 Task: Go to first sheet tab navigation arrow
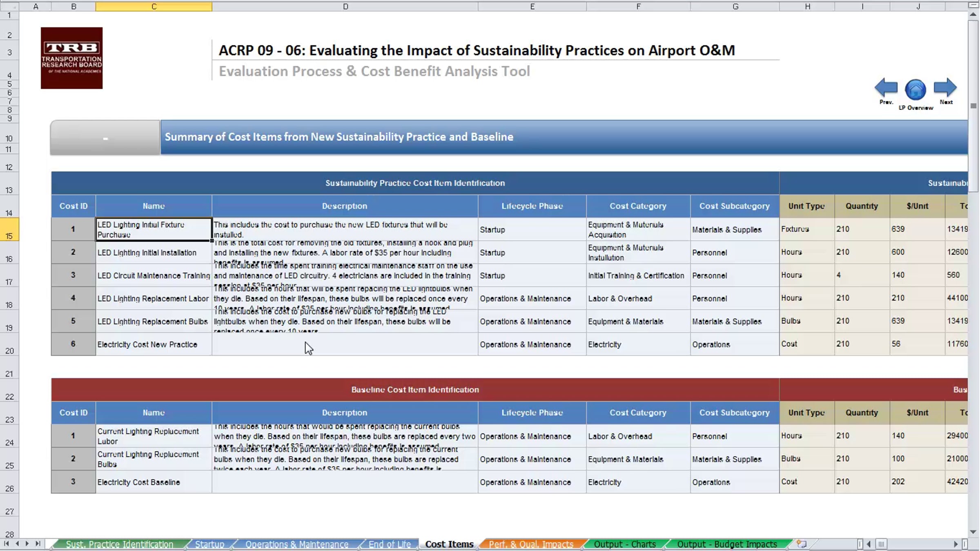(6, 544)
